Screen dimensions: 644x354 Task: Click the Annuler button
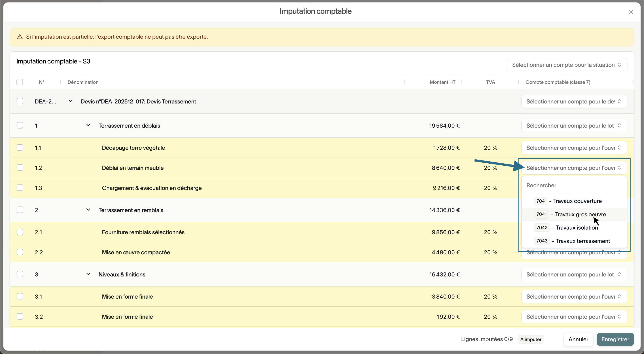[578, 339]
